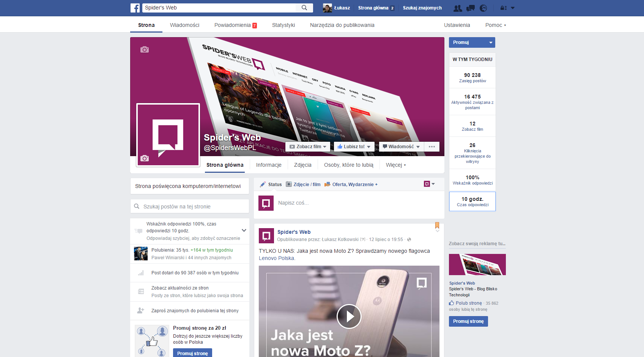Click the 90 238 Zasięg postów stat
Image resolution: width=644 pixels, height=357 pixels.
point(472,78)
